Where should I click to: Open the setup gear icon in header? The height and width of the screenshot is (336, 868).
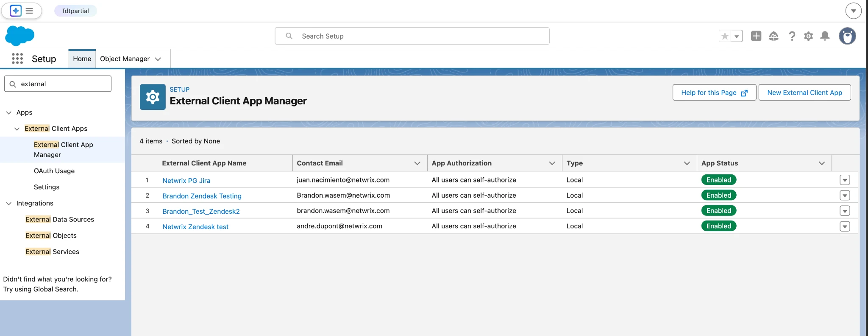tap(809, 36)
